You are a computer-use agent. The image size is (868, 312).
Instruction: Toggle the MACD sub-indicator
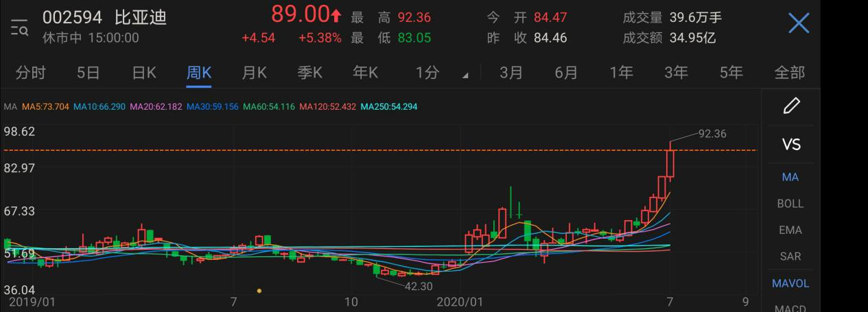pyautogui.click(x=790, y=308)
